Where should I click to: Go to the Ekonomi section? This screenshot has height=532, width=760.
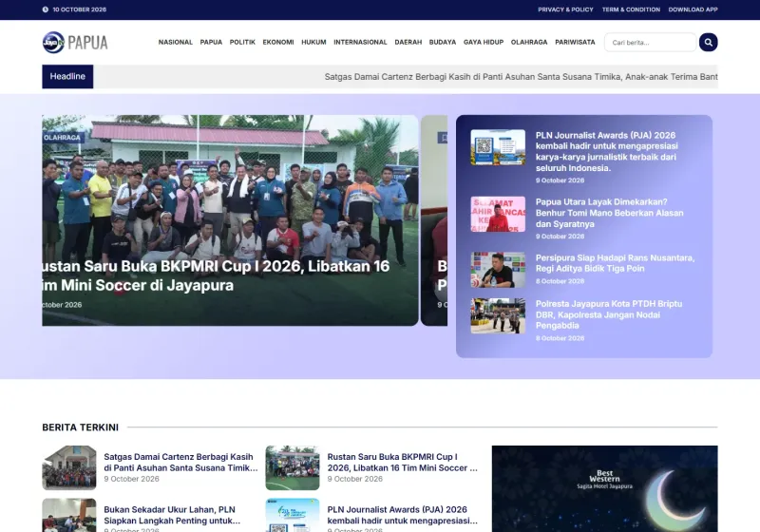pyautogui.click(x=278, y=42)
